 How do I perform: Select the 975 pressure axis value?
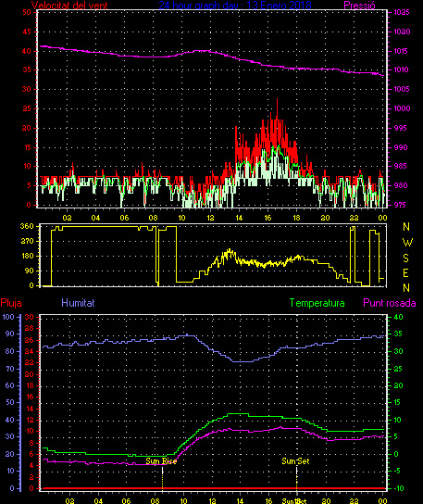point(402,205)
